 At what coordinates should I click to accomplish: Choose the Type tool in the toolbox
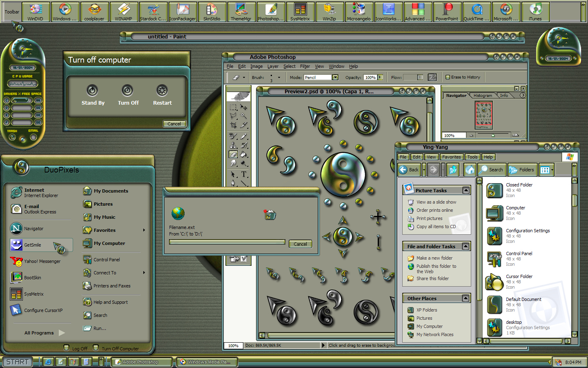244,174
